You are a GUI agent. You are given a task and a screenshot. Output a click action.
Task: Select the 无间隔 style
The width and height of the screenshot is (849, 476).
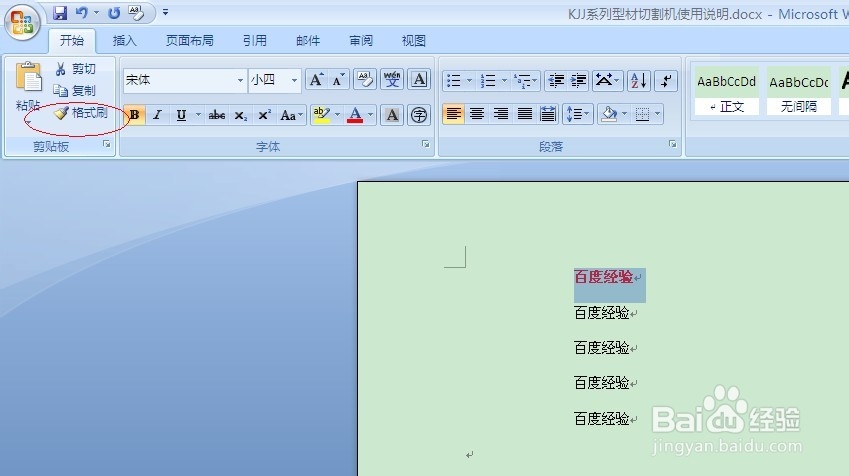[799, 90]
